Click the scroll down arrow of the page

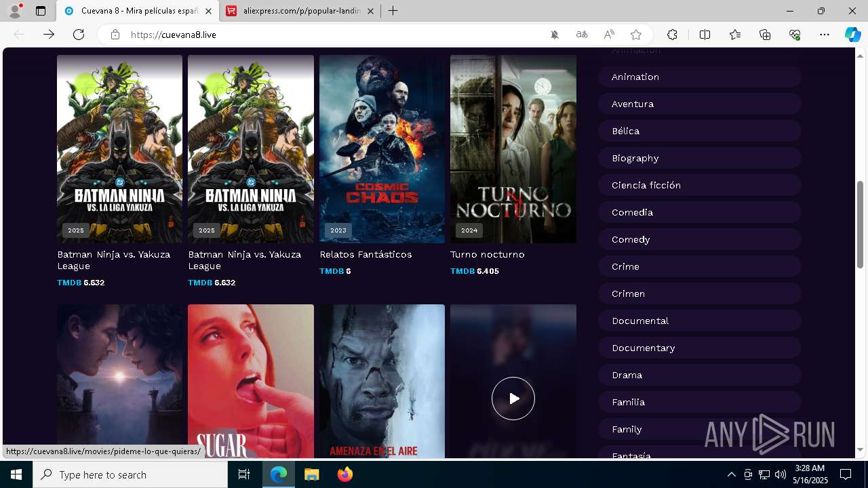(x=860, y=450)
